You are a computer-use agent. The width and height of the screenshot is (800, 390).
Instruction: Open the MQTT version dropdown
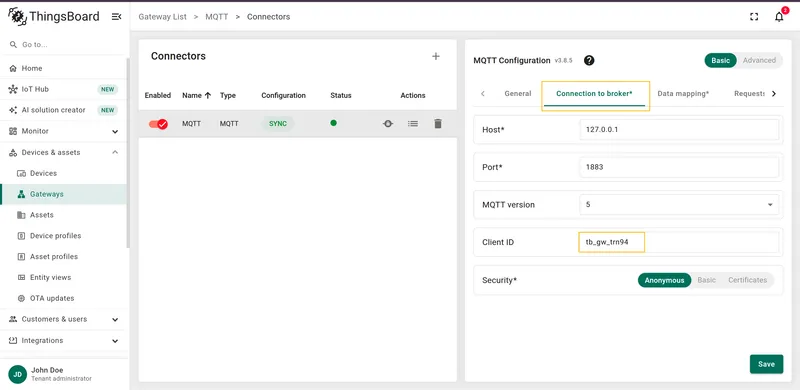click(x=679, y=205)
